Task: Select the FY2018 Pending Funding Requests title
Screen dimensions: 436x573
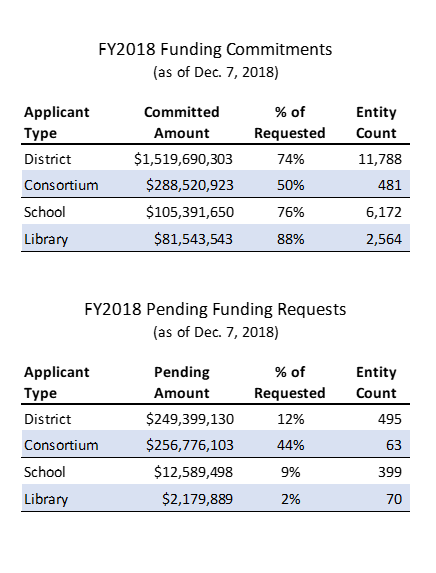Action: 215,309
